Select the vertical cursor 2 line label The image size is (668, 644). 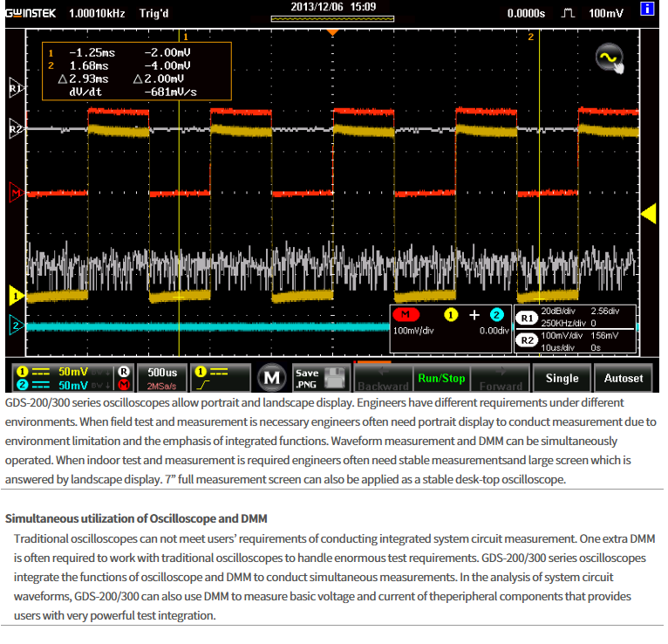point(531,37)
